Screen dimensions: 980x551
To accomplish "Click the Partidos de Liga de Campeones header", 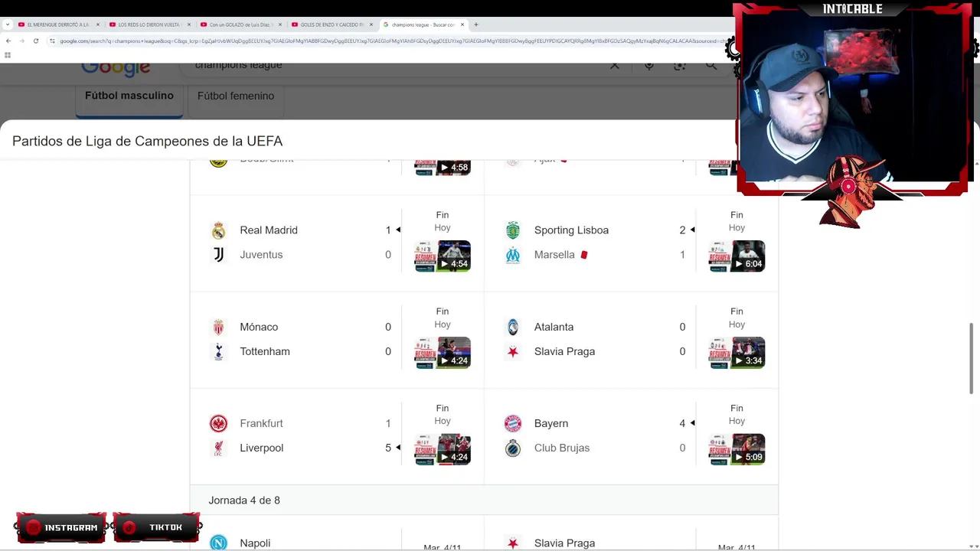I will click(148, 142).
